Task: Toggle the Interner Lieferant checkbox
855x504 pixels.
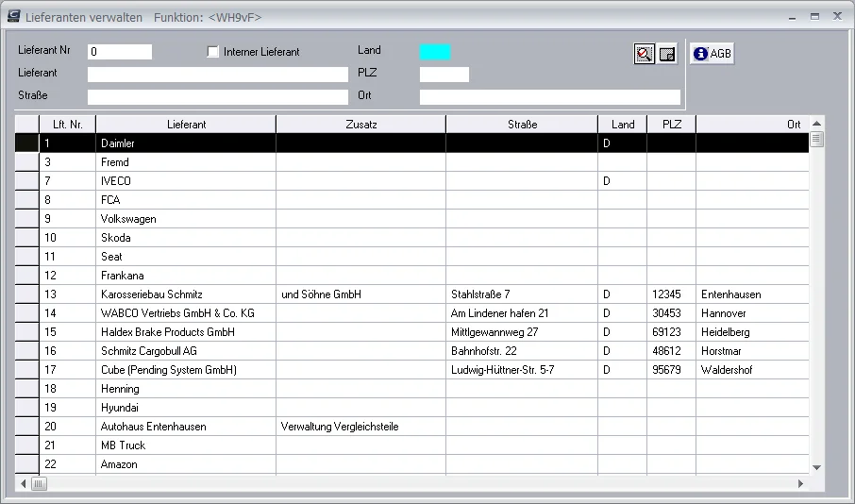Action: pos(213,52)
